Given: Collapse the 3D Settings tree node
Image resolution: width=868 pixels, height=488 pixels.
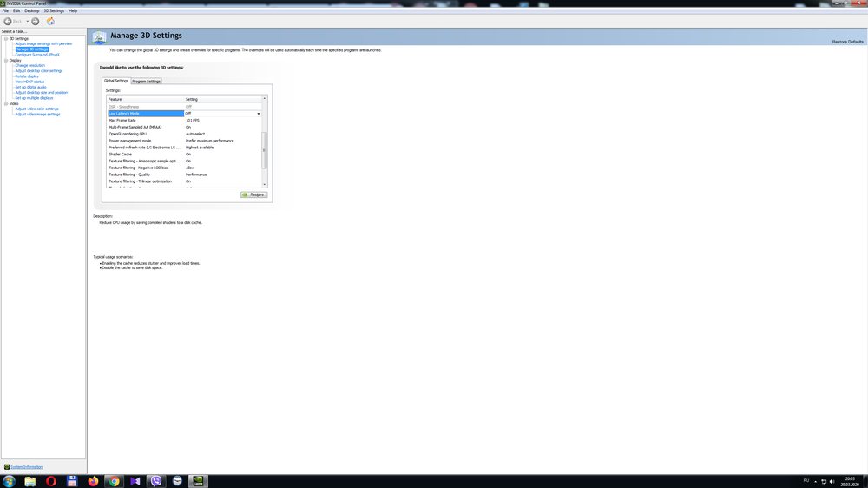Looking at the screenshot, I should (6, 39).
